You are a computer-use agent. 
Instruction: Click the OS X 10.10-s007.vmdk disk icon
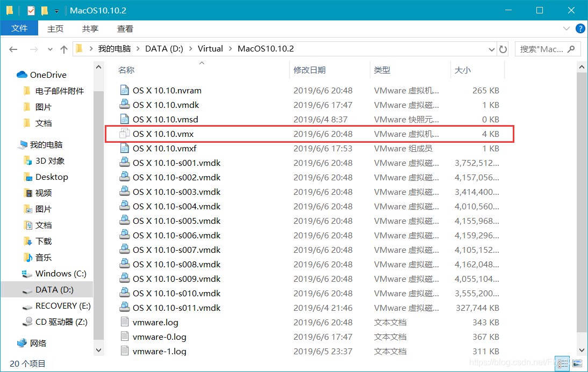pyautogui.click(x=124, y=249)
